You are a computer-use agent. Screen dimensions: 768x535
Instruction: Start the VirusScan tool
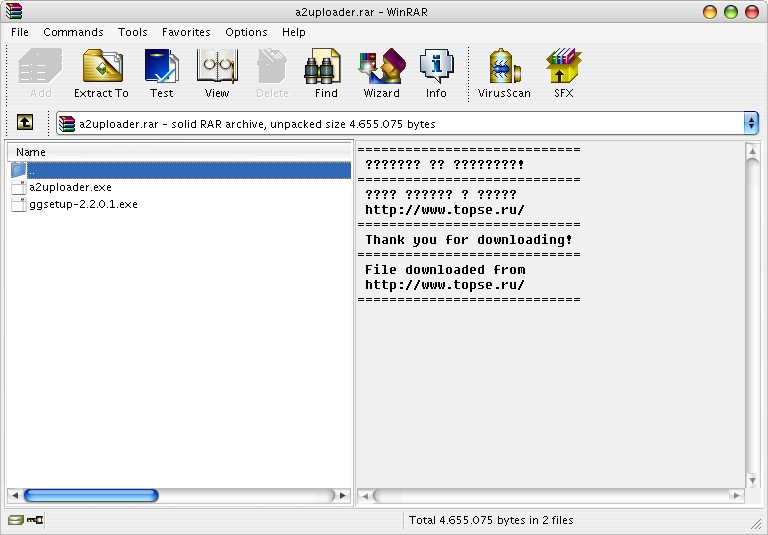coord(504,73)
